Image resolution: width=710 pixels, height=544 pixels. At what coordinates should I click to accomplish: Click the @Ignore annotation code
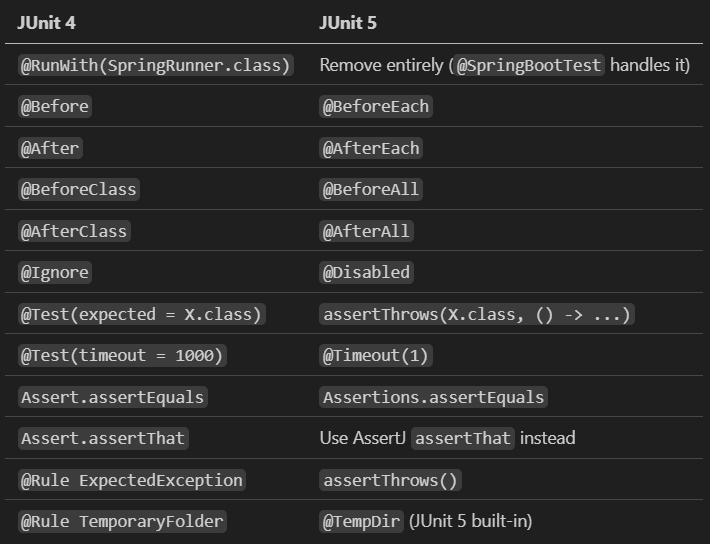tap(55, 273)
